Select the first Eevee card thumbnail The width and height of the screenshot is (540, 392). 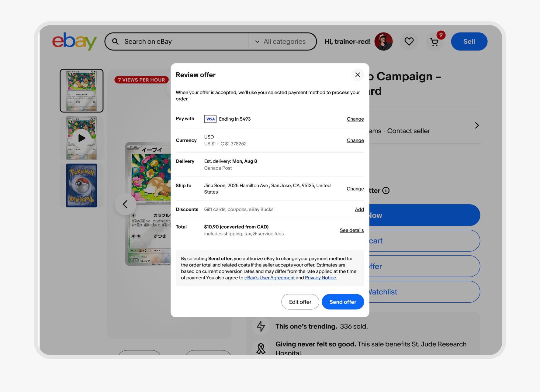click(81, 91)
